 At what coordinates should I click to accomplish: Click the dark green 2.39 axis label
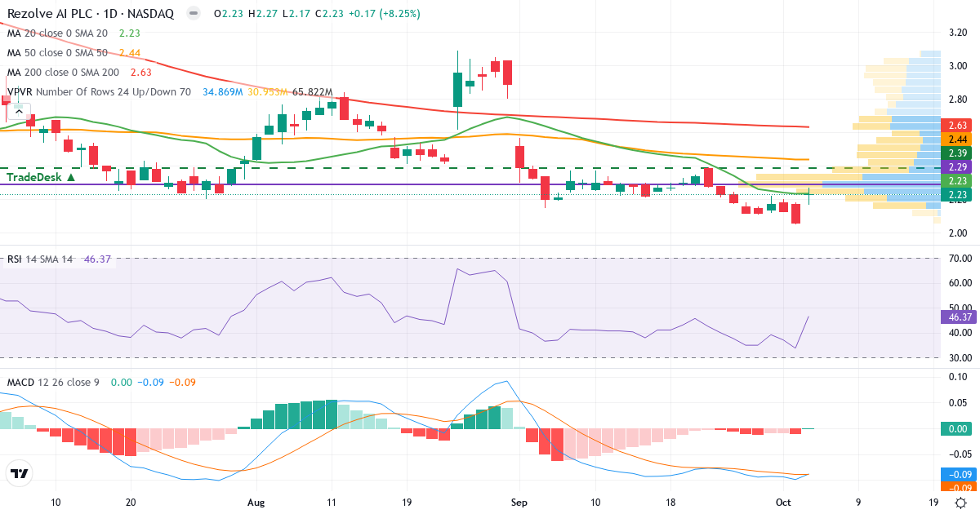pos(955,153)
